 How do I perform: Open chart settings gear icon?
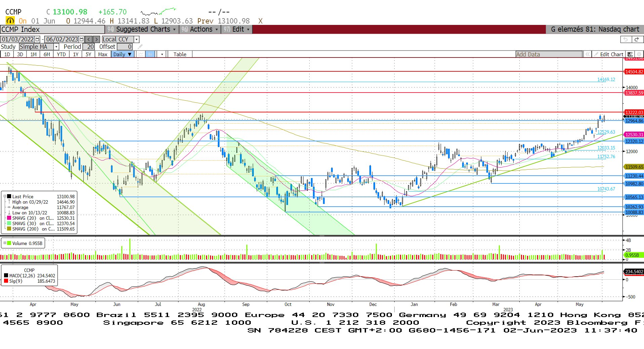coord(639,54)
